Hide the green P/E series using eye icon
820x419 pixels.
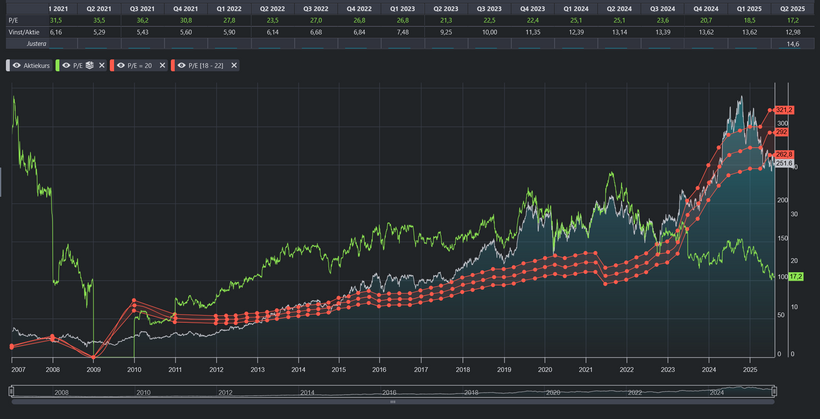tap(66, 65)
